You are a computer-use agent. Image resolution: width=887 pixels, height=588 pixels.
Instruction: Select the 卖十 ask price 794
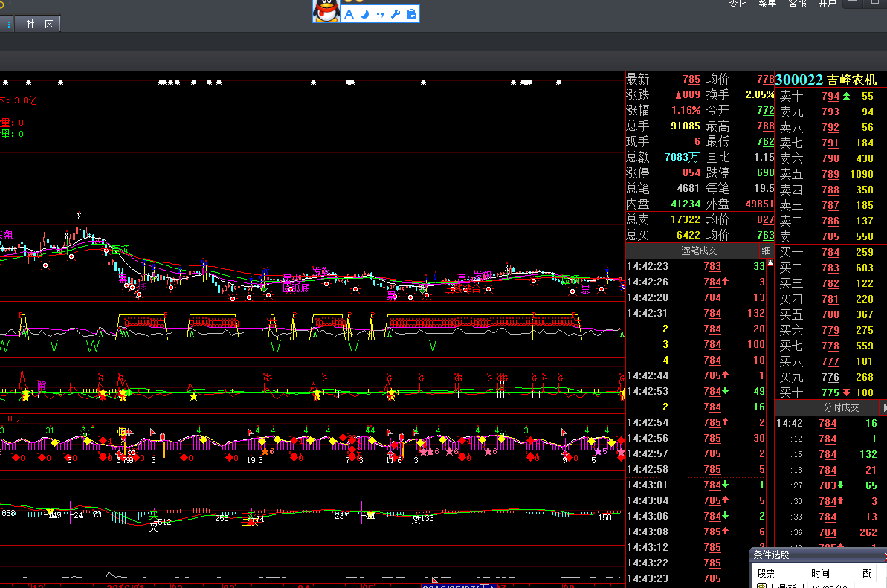[830, 96]
